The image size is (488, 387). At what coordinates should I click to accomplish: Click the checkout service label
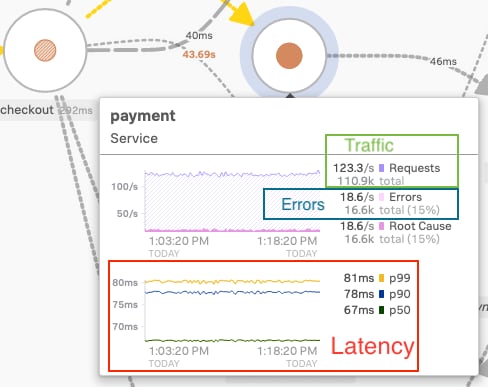point(27,110)
